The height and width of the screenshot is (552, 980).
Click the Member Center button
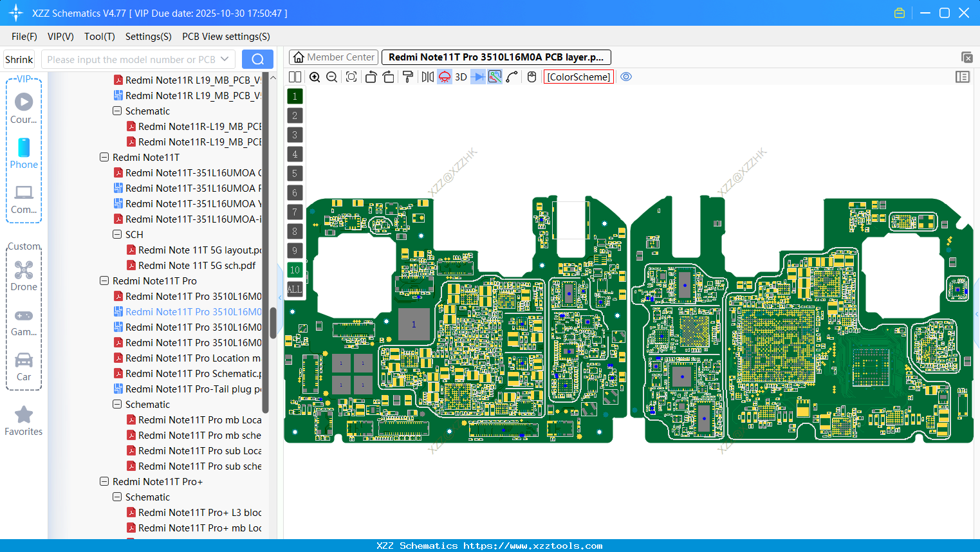[x=333, y=57]
